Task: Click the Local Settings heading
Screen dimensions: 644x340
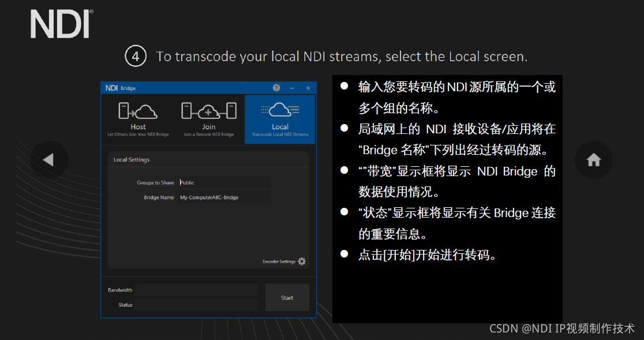Action: click(x=132, y=159)
